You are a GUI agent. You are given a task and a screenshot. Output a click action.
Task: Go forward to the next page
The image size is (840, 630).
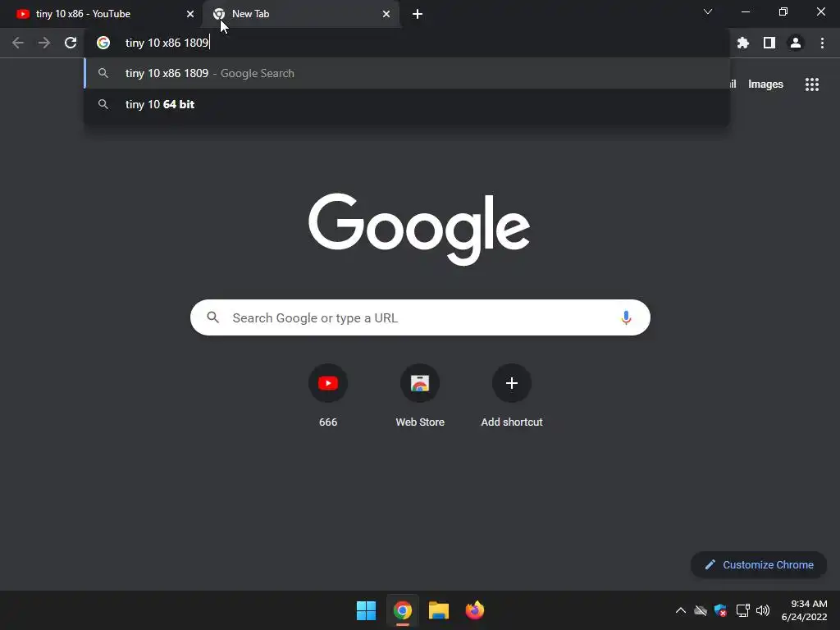tap(44, 43)
